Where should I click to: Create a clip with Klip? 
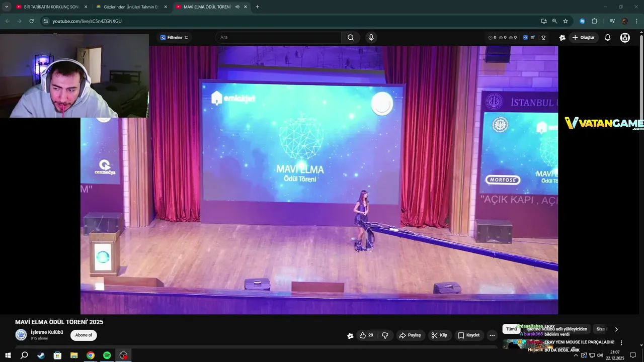pos(439,335)
